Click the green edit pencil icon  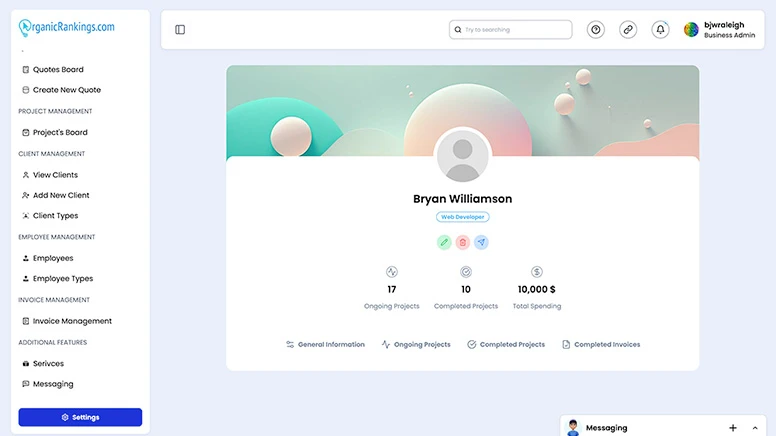click(x=444, y=242)
